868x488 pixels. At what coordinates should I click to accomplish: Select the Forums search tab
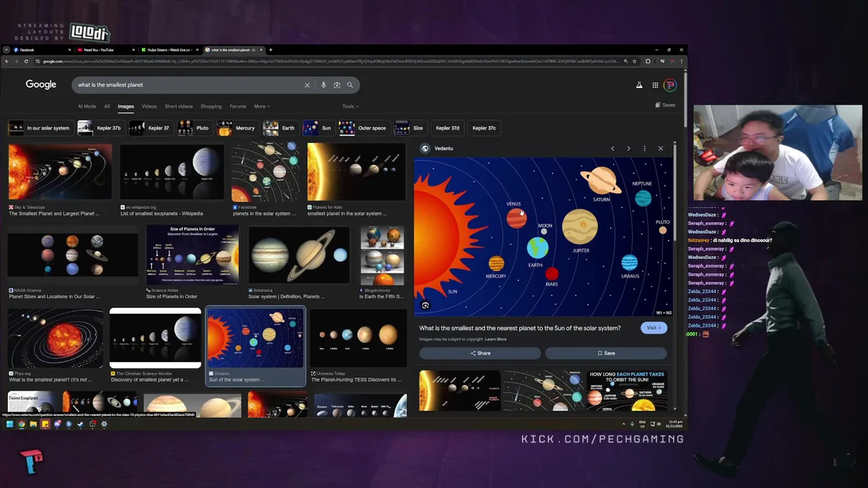click(x=237, y=106)
